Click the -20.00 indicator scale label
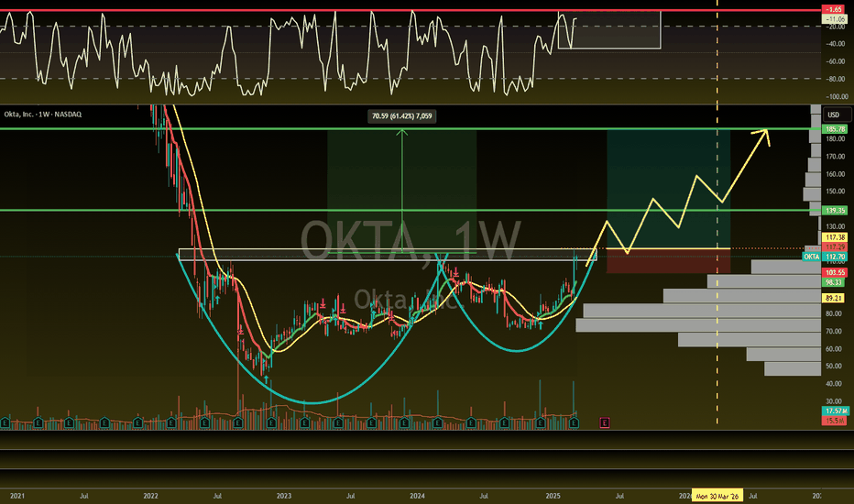The height and width of the screenshot is (504, 854). tap(836, 27)
